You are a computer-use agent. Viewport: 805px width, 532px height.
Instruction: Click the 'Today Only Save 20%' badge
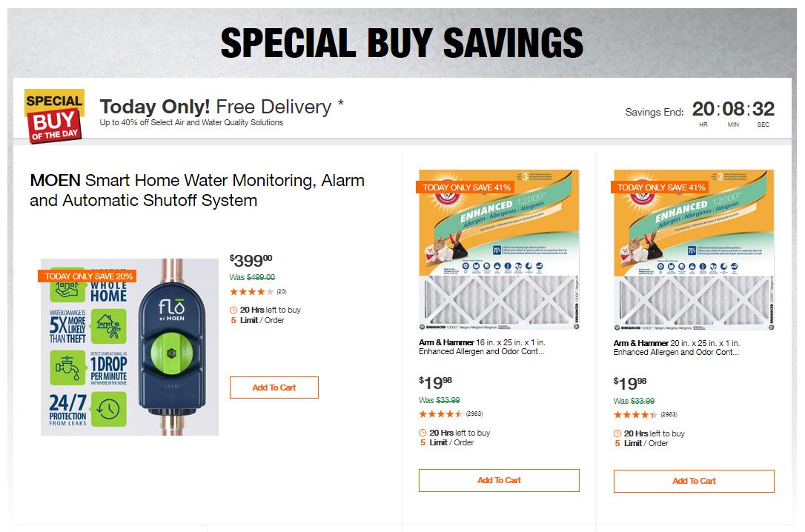89,276
